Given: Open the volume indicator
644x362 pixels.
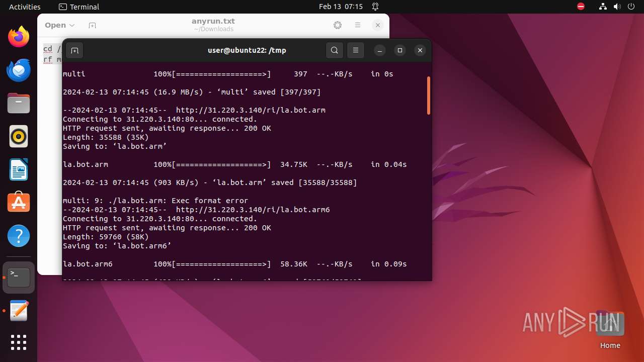Looking at the screenshot, I should [617, 7].
